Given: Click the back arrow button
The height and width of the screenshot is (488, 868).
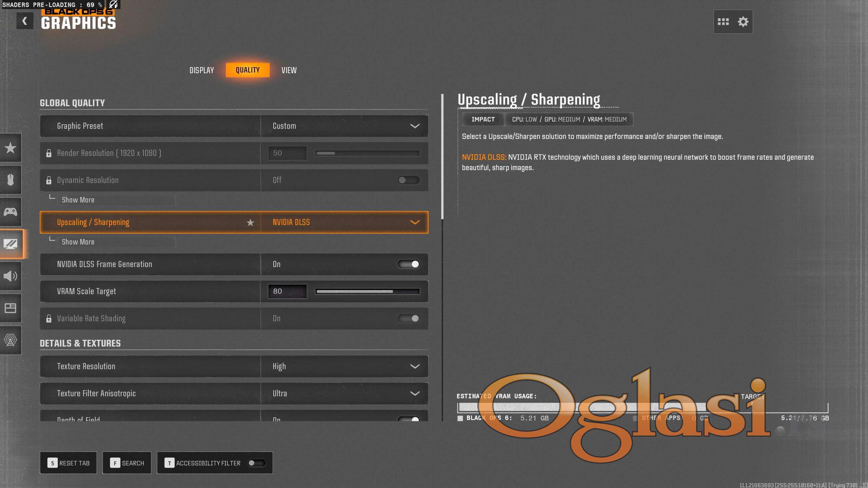Looking at the screenshot, I should point(25,21).
